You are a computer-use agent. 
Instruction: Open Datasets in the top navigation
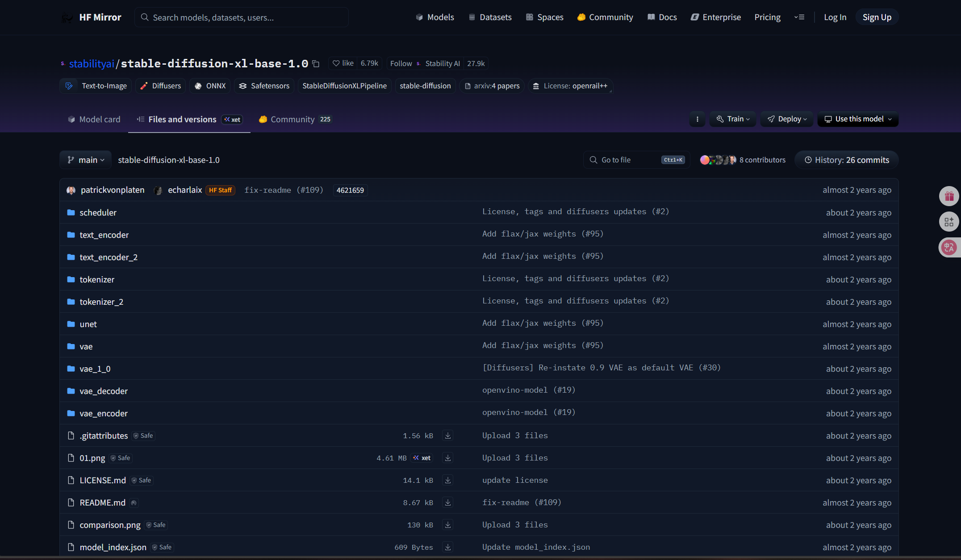click(x=490, y=17)
